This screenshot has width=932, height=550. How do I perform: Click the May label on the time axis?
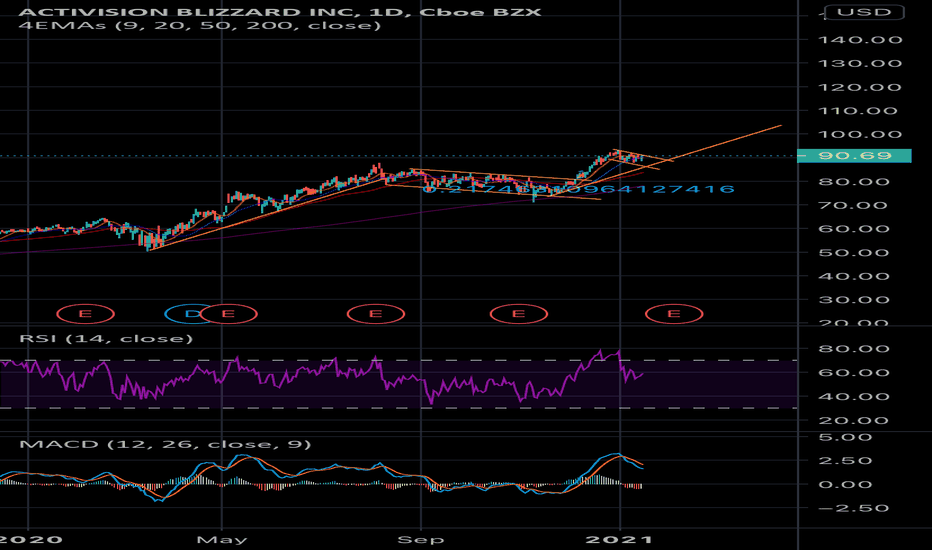(222, 540)
